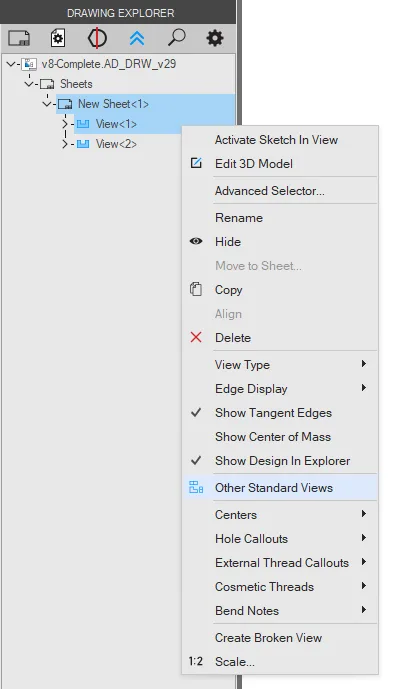
Task: Select the Sheets tree label
Action: click(76, 84)
